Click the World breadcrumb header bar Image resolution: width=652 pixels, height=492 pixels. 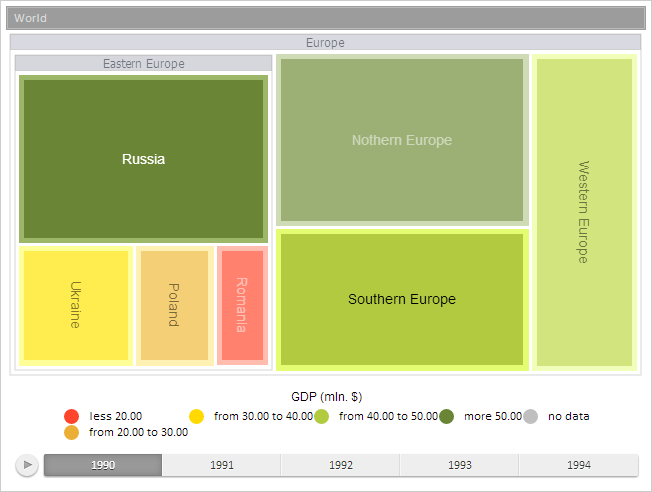tap(326, 18)
